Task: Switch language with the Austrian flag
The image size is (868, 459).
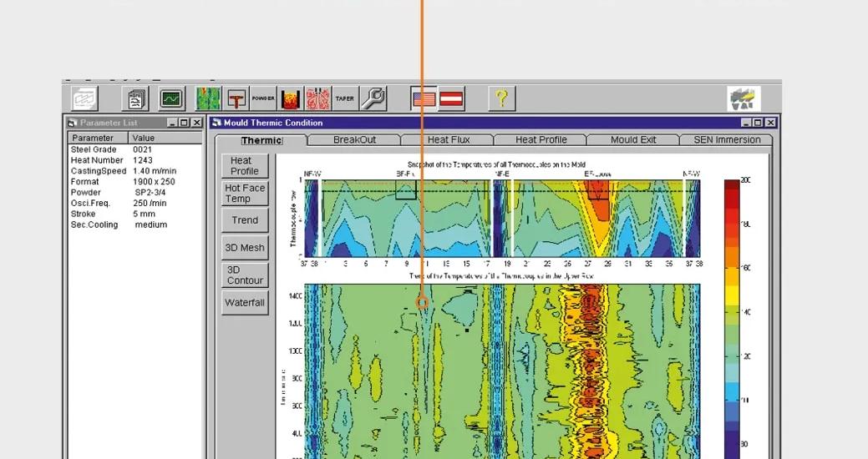Action: pyautogui.click(x=451, y=99)
